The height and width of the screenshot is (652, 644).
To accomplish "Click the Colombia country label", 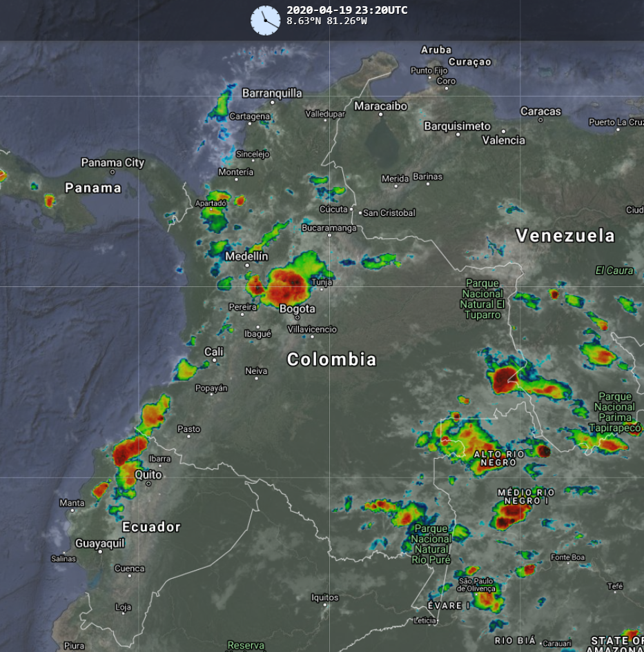I will pyautogui.click(x=331, y=359).
